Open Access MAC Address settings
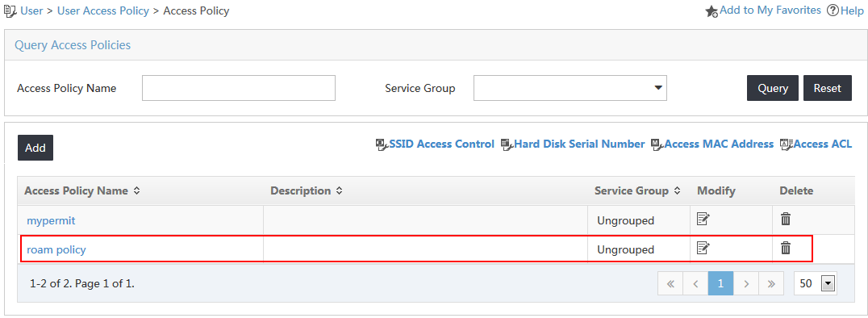Viewport: 868px width, 318px height. click(712, 144)
